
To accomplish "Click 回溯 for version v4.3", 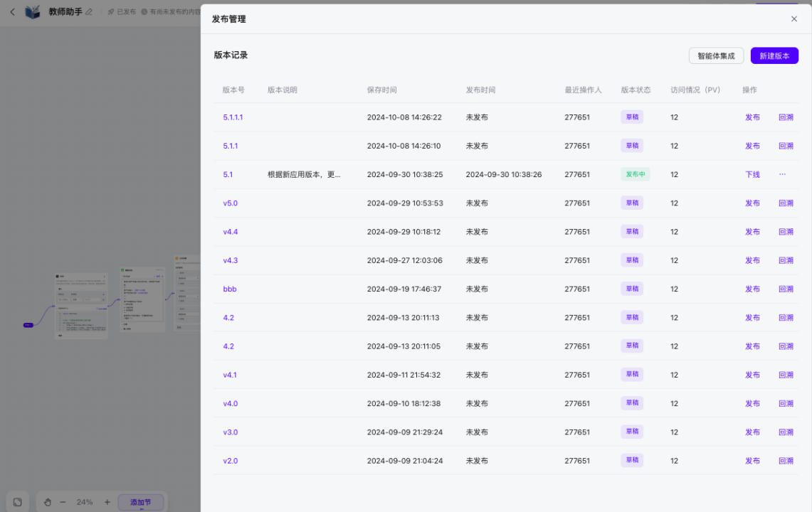I will 786,260.
